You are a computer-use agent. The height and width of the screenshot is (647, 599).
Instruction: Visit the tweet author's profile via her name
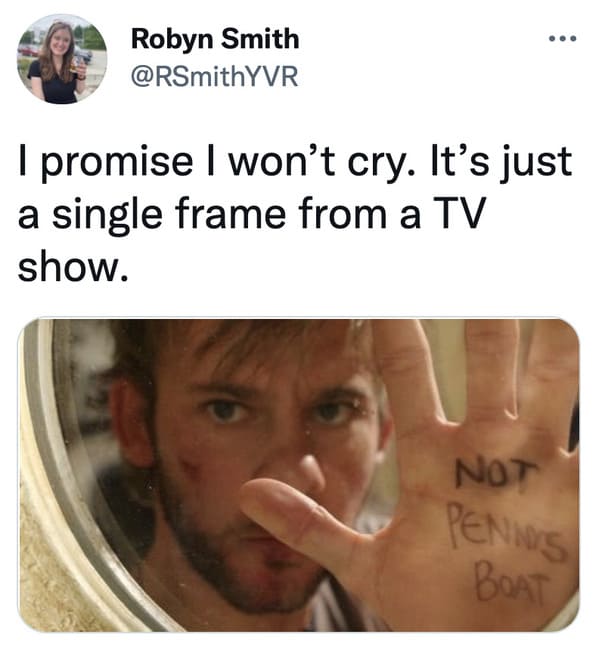coord(215,39)
